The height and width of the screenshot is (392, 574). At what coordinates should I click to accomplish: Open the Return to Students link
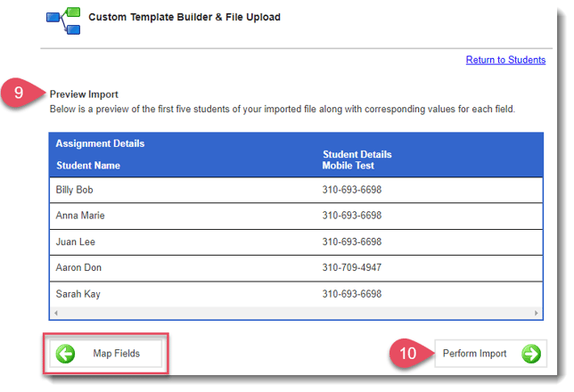pyautogui.click(x=505, y=60)
